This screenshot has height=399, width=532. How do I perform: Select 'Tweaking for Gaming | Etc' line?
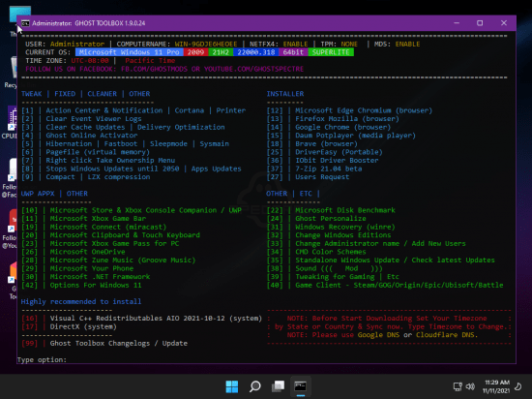(333, 277)
